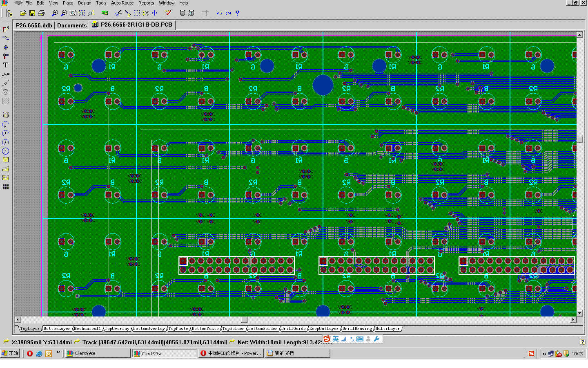Click the 开始 Start button

pyautogui.click(x=10, y=353)
